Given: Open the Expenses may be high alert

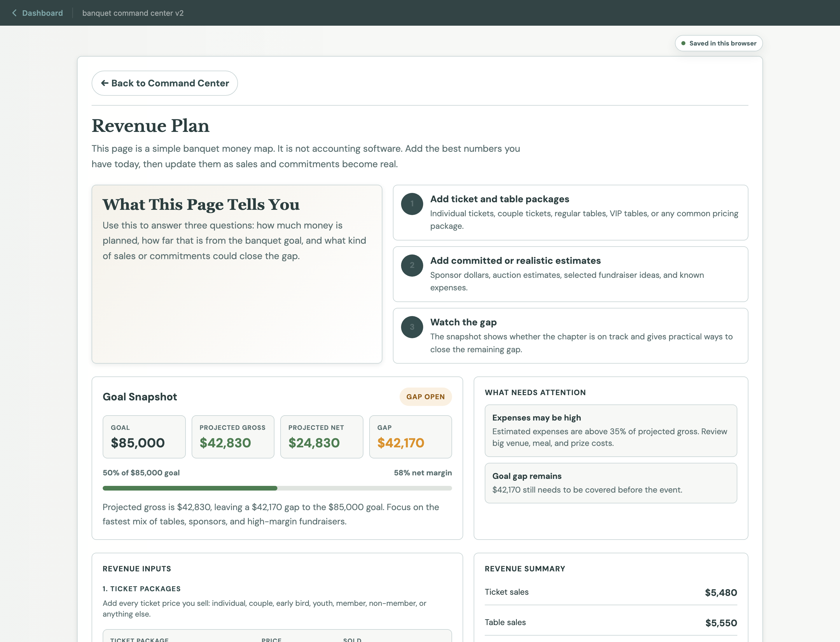Looking at the screenshot, I should tap(611, 431).
